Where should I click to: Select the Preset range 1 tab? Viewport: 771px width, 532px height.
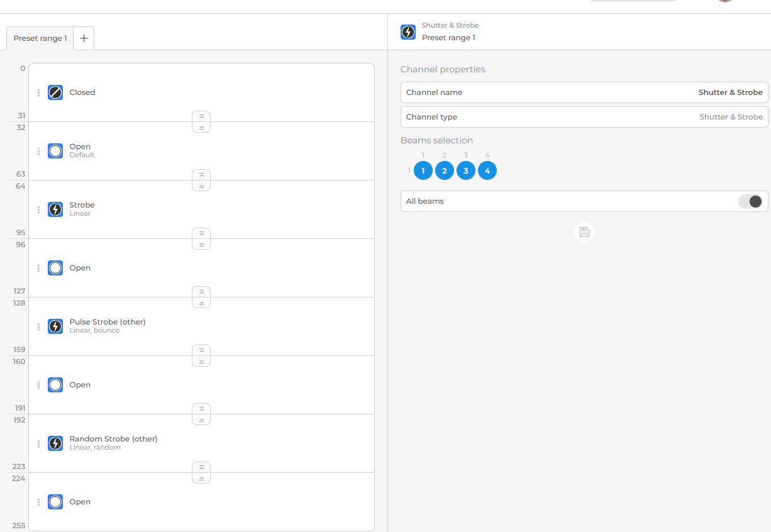click(x=40, y=38)
